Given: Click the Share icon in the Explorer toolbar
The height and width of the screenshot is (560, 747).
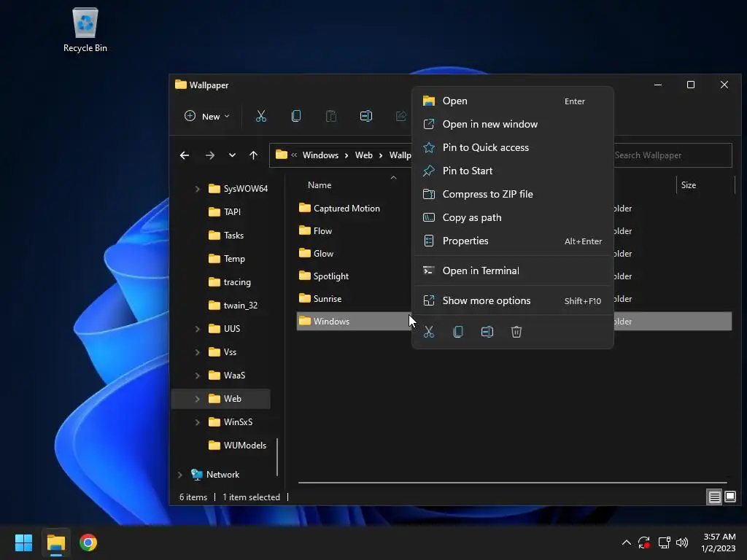Looking at the screenshot, I should click(400, 116).
